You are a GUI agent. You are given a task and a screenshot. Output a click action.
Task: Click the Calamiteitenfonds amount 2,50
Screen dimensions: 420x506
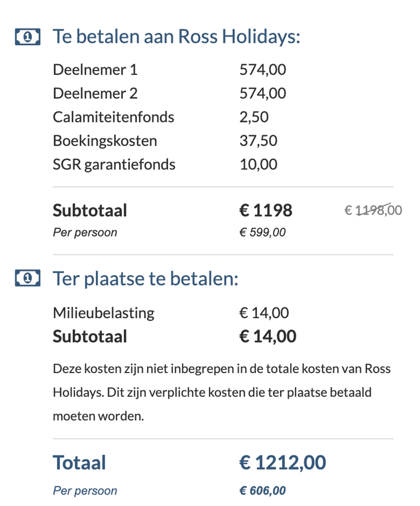(254, 117)
